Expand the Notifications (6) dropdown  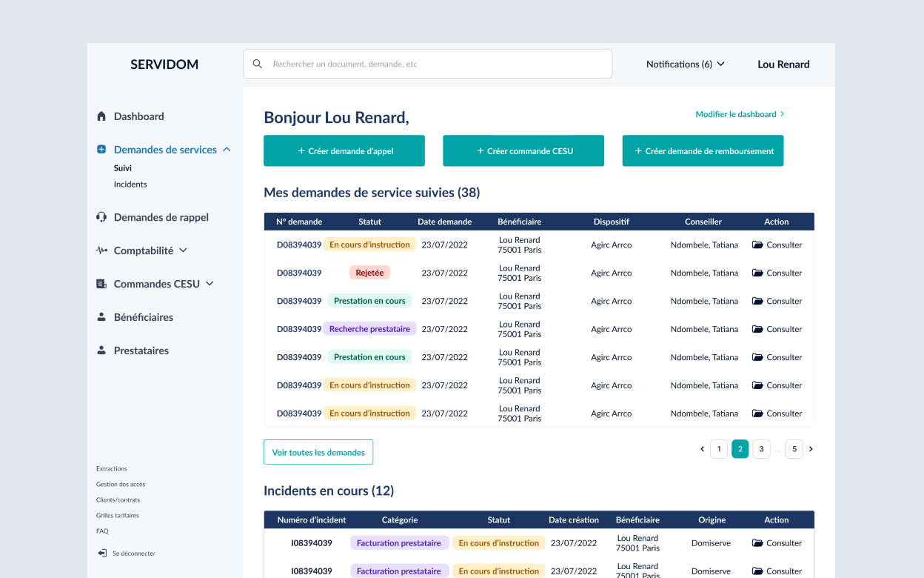coord(686,64)
